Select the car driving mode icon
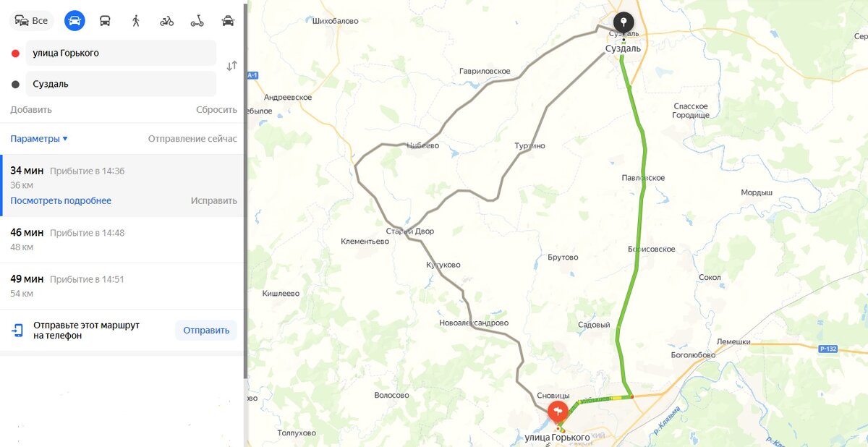This screenshot has width=868, height=447. click(75, 20)
